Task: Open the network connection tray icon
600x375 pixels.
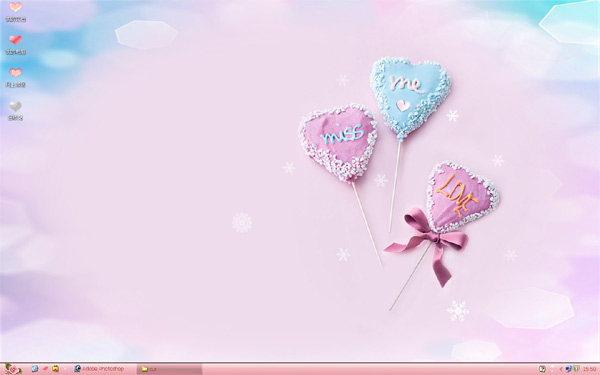Action: point(568,369)
